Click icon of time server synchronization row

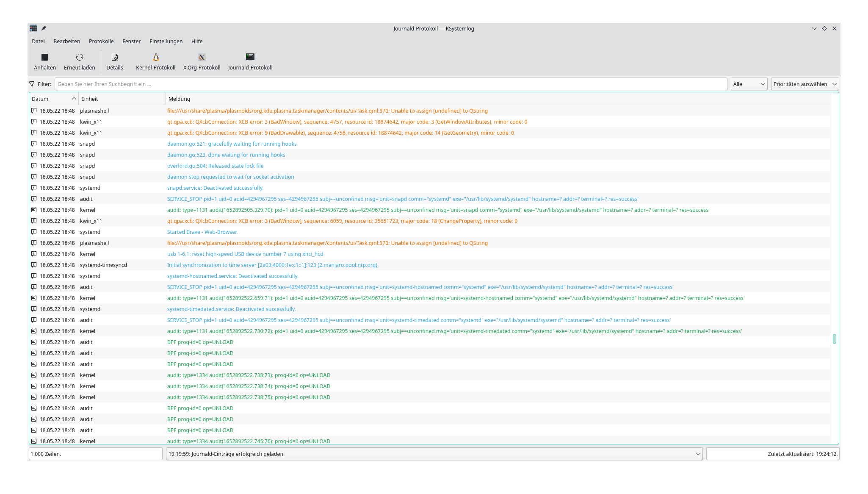pos(34,265)
